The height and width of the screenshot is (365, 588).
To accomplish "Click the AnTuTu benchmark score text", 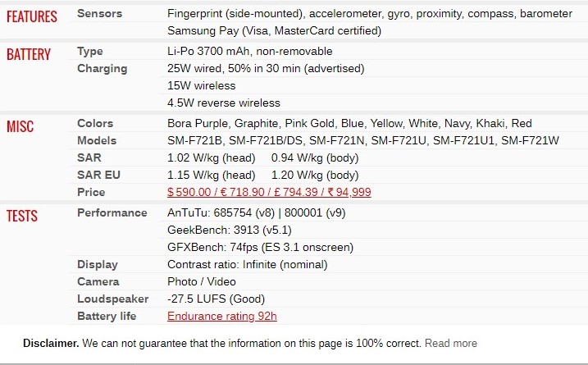I will pos(256,213).
